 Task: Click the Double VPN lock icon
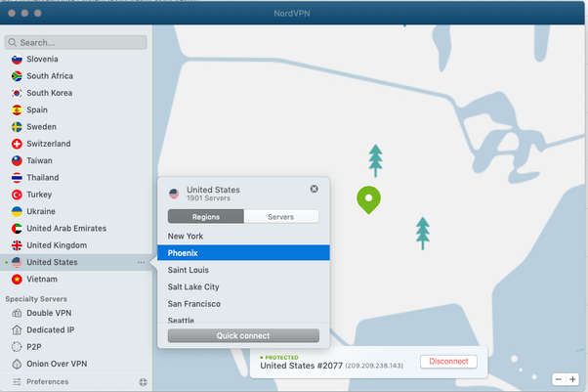click(17, 313)
